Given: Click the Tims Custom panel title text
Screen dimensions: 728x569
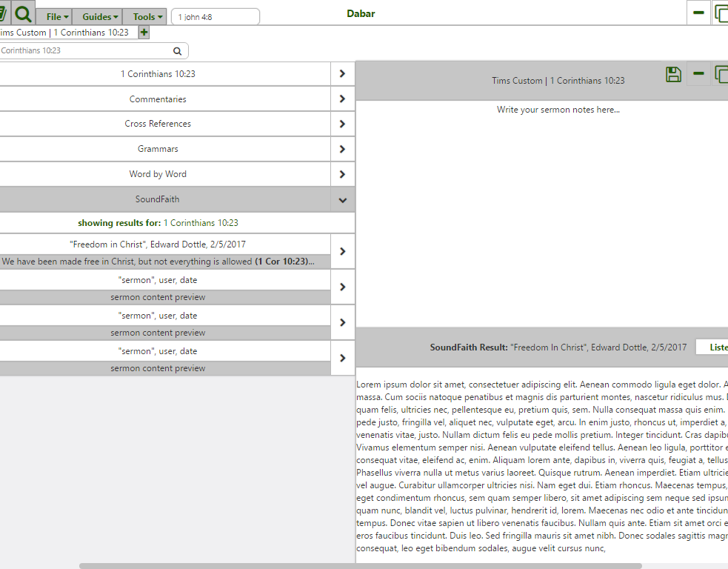Looking at the screenshot, I should click(558, 80).
